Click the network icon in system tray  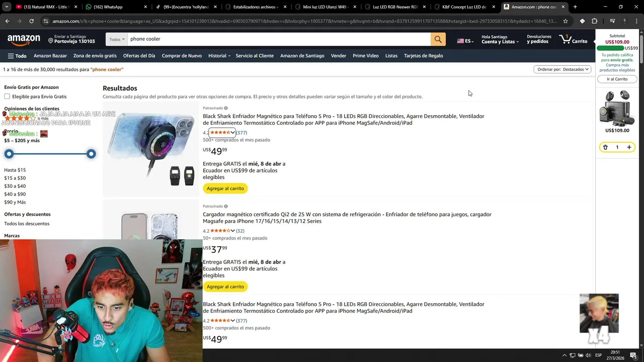pyautogui.click(x=572, y=355)
